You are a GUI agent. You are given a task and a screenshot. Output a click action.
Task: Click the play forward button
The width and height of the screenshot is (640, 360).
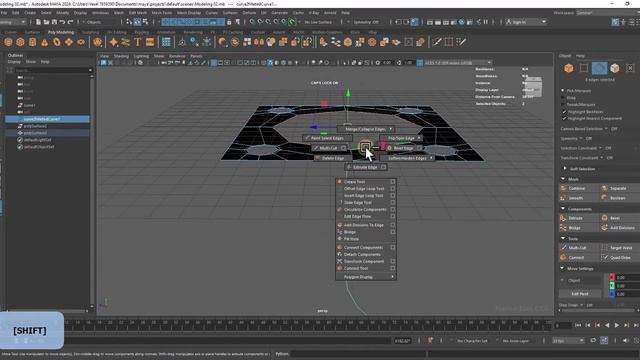click(x=617, y=325)
